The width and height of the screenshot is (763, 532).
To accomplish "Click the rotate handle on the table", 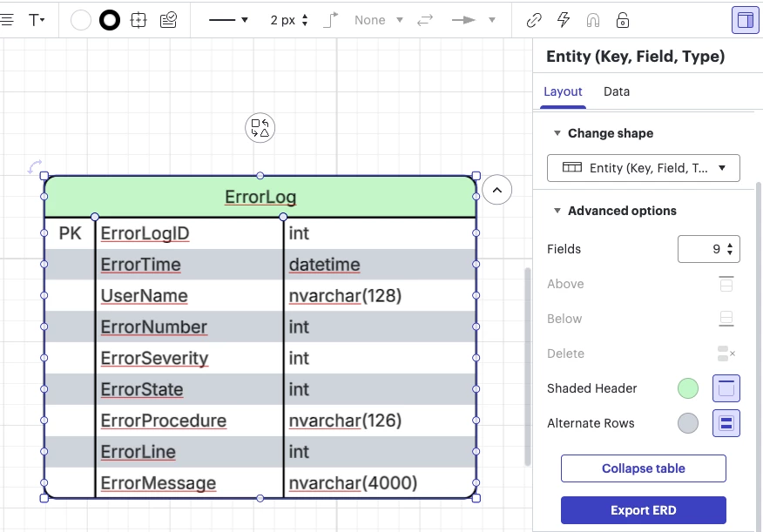I will coord(35,166).
